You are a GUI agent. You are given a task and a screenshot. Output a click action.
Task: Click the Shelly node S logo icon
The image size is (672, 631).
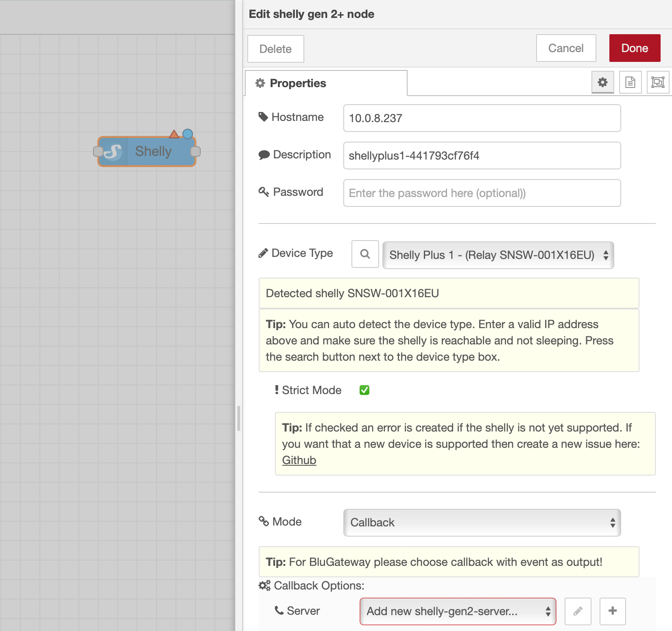click(113, 152)
